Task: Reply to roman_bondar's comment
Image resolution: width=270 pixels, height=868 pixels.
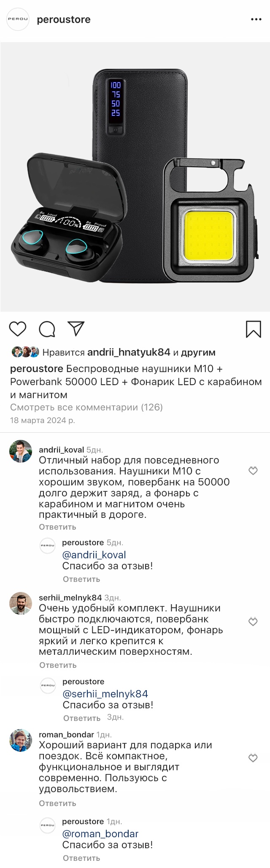Action: [57, 803]
